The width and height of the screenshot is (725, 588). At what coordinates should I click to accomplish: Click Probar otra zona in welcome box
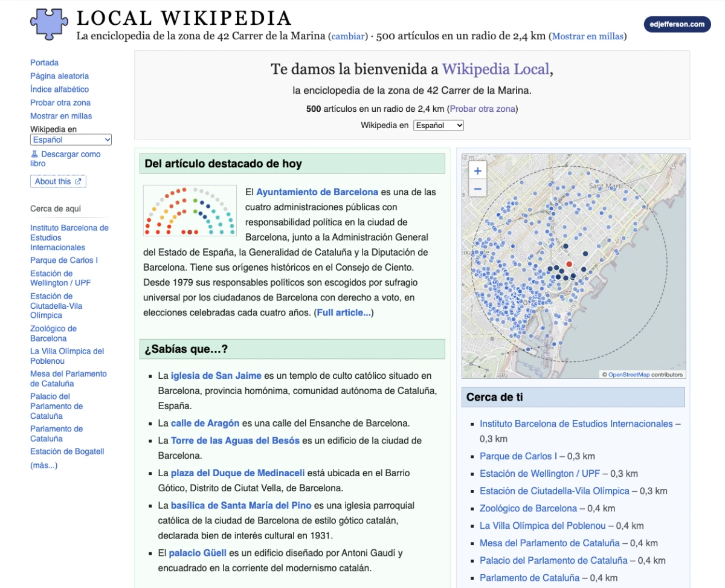(x=482, y=109)
